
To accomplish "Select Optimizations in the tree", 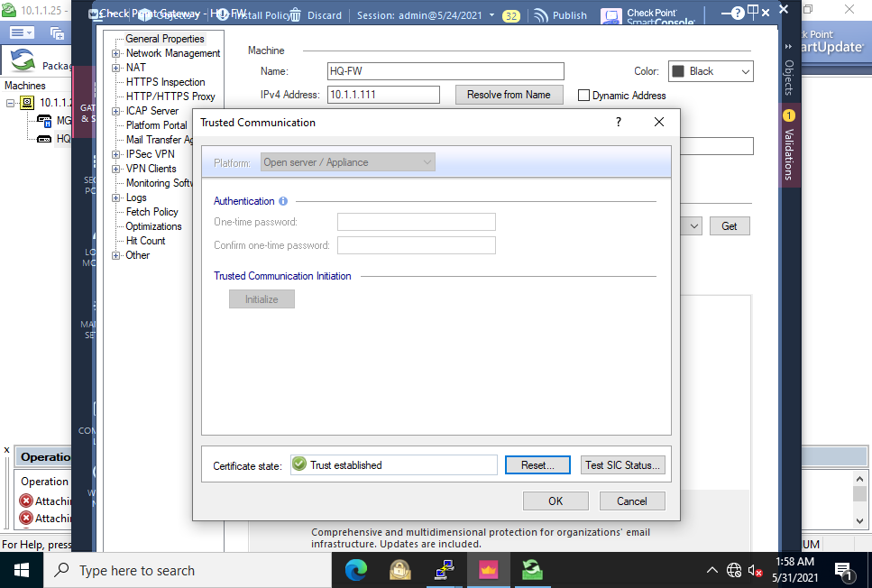I will click(x=153, y=226).
